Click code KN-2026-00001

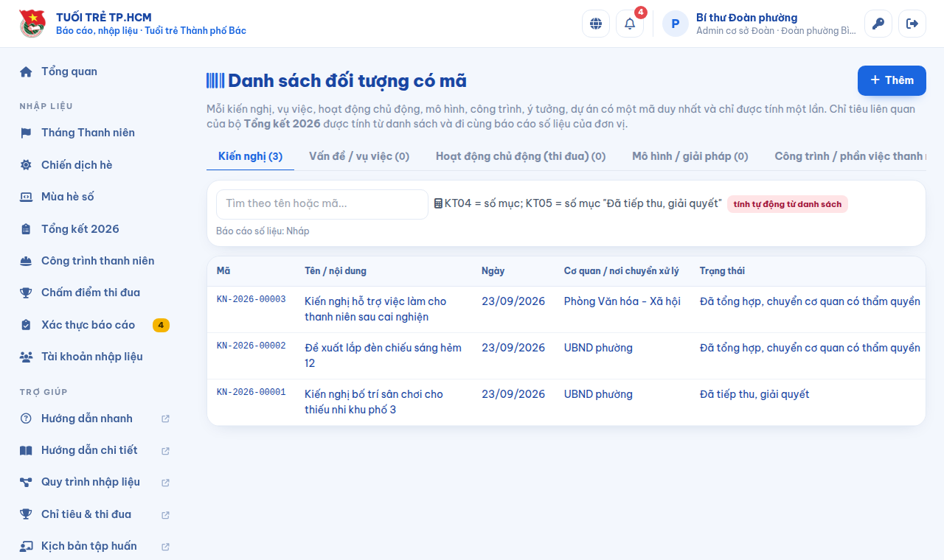click(x=251, y=392)
